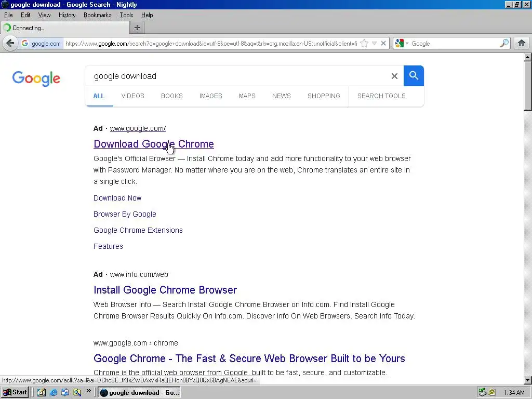Click the vertical scrollbar thumb
The height and width of the screenshot is (399, 532).
point(527,86)
